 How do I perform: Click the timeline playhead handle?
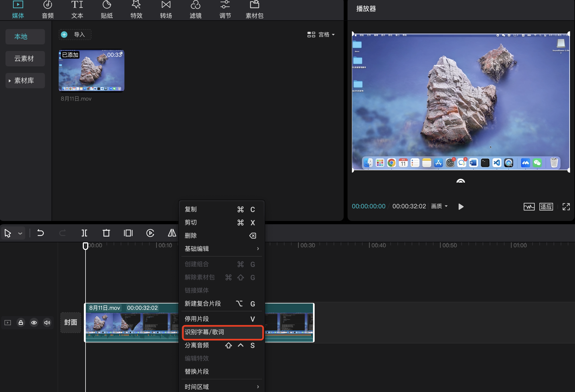tap(86, 246)
